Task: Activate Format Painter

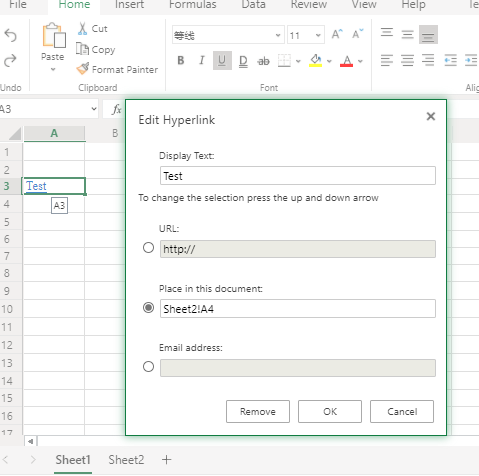Action: tap(117, 69)
